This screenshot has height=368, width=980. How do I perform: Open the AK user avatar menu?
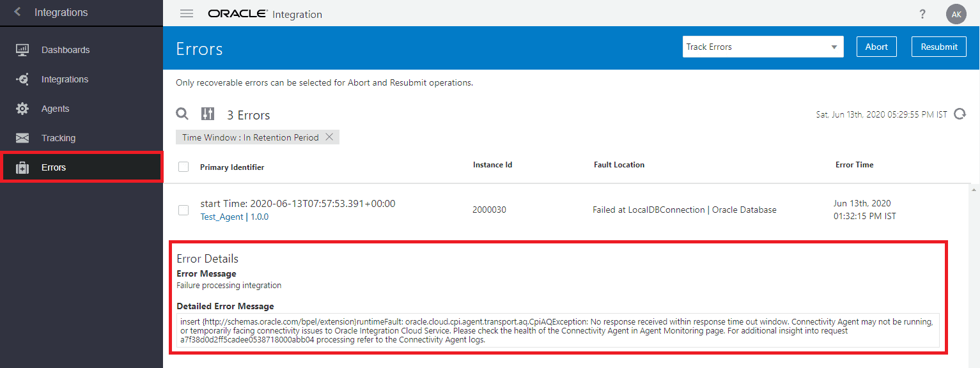tap(956, 13)
